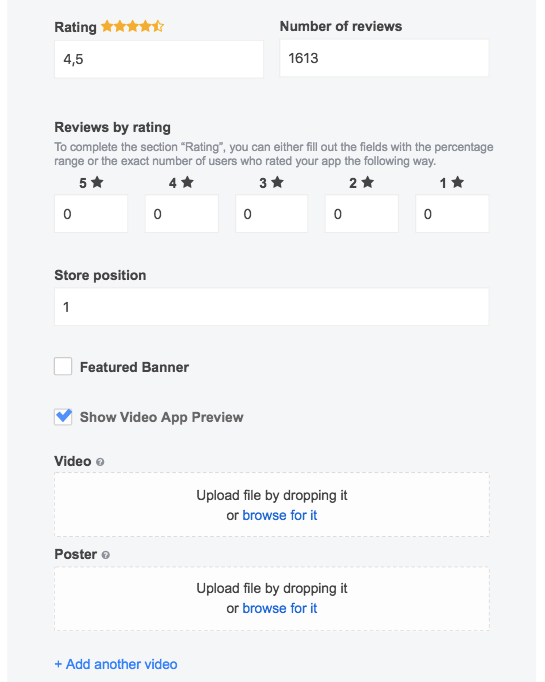Click the 4 star rating icon
545x682 pixels.
coord(187,182)
